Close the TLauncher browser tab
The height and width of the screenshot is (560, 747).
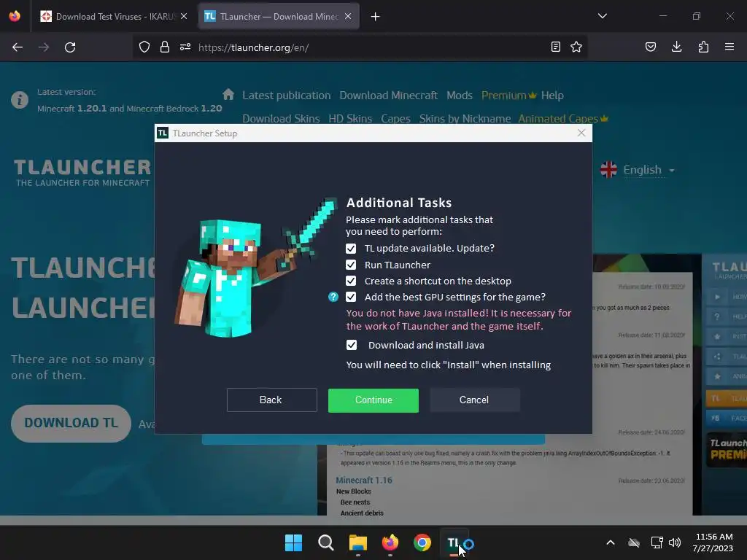point(348,16)
